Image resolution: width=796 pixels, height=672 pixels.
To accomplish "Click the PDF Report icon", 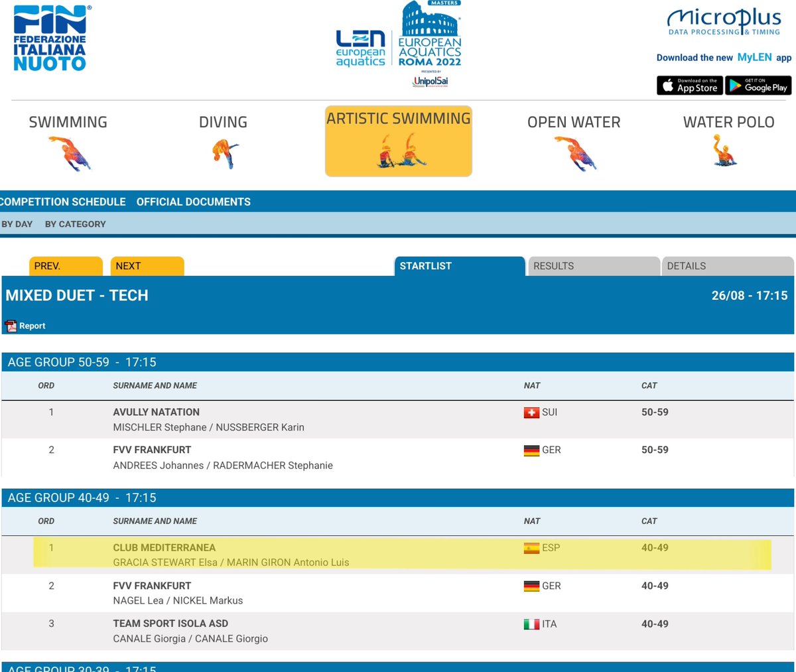I will 11,326.
